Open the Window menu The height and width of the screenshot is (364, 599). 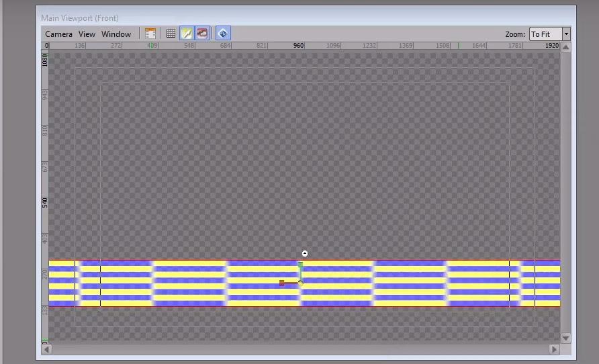click(x=116, y=34)
